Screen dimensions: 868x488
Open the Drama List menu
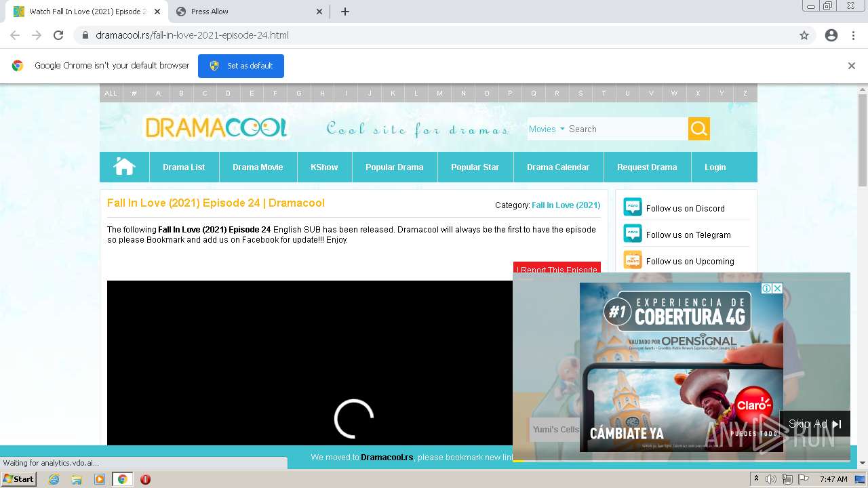(184, 167)
